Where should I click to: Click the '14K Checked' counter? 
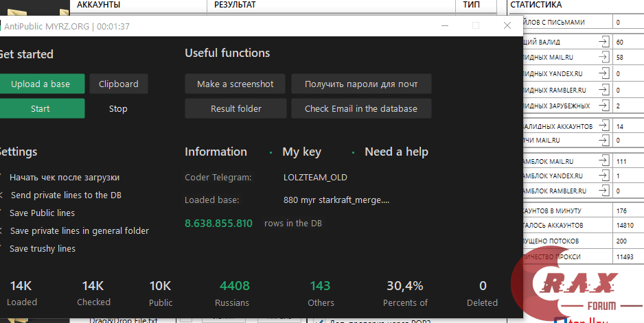[x=93, y=293]
